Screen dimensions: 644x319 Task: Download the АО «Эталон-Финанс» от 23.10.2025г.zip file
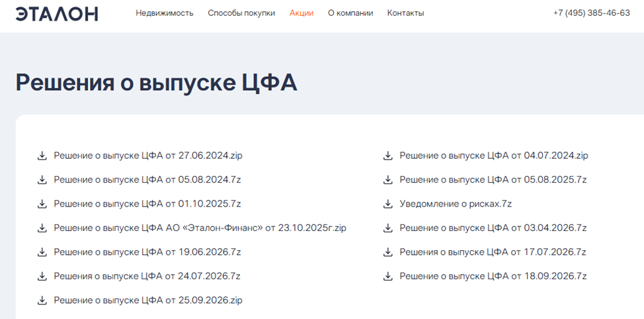(x=200, y=228)
